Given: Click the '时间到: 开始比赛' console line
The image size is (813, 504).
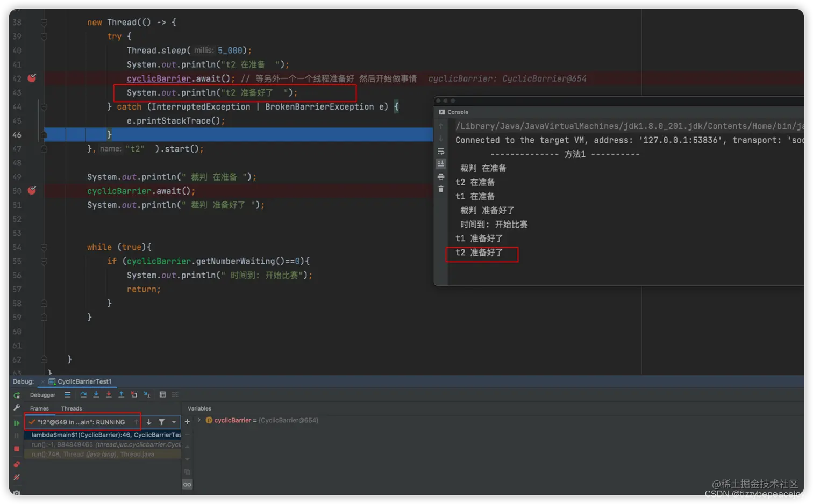Looking at the screenshot, I should tap(494, 225).
